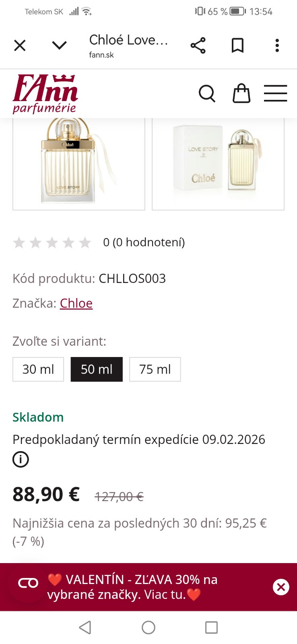Image resolution: width=297 pixels, height=644 pixels.
Task: Go to FAnn parfumérie homepage logo
Action: pyautogui.click(x=45, y=94)
